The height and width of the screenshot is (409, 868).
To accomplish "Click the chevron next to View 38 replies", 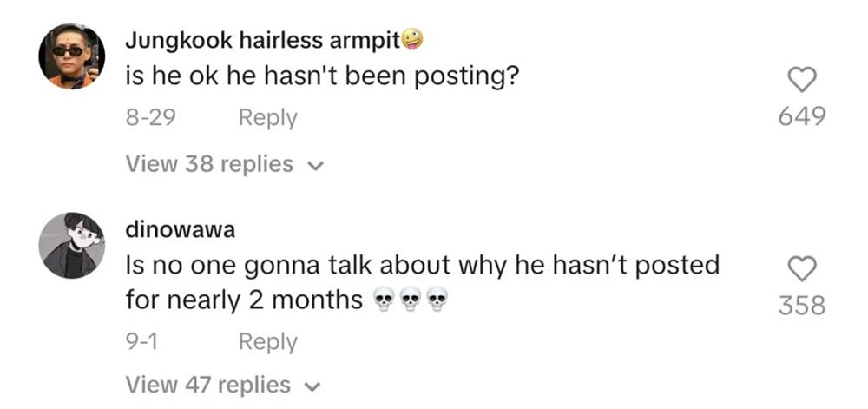I will tap(316, 165).
